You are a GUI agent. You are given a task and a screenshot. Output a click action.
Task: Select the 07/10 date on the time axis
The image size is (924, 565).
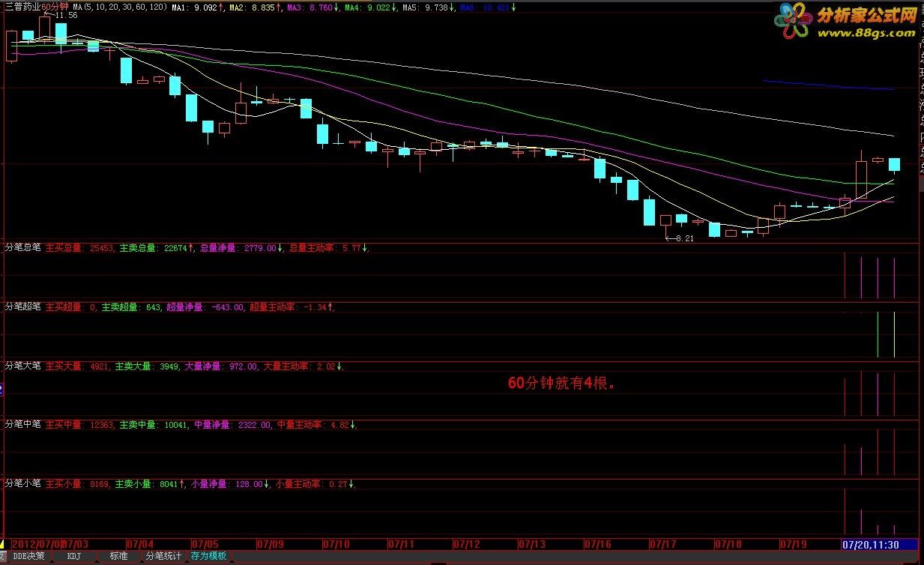coord(336,543)
